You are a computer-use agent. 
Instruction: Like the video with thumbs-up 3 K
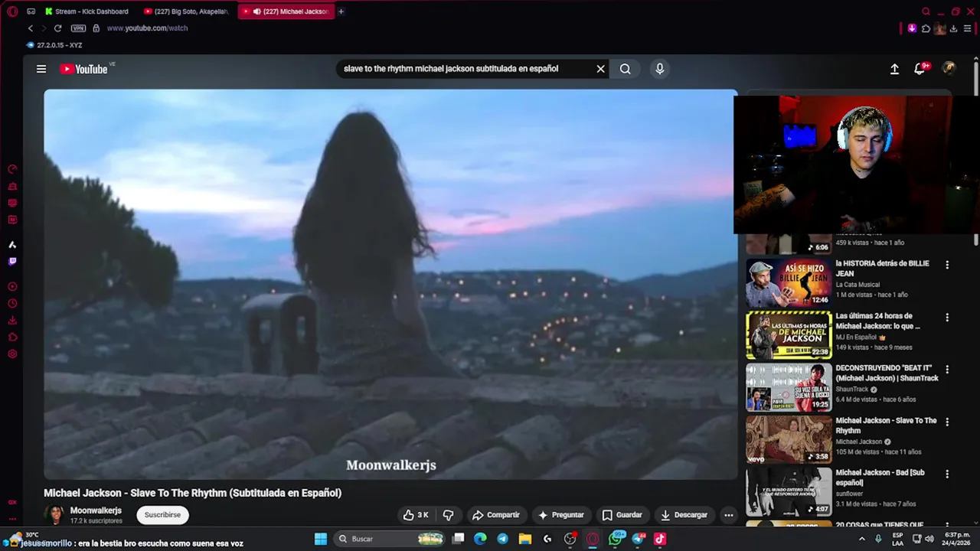click(416, 515)
